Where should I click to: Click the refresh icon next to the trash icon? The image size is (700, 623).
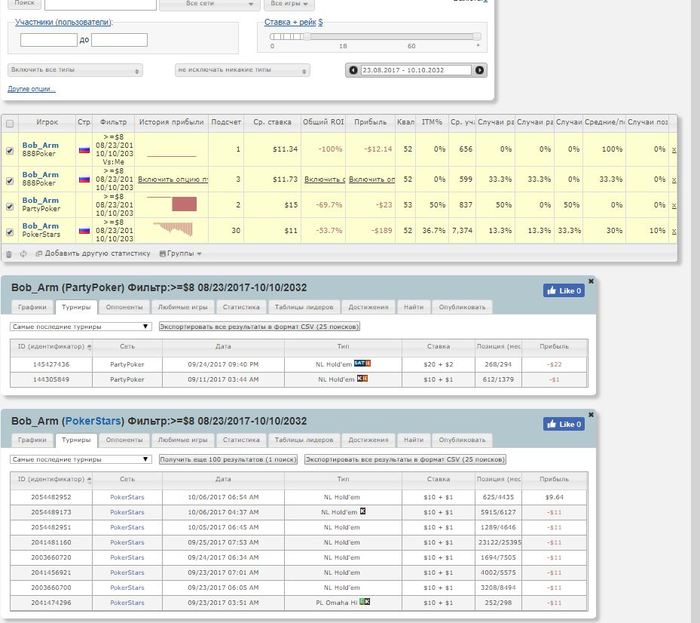[23, 254]
